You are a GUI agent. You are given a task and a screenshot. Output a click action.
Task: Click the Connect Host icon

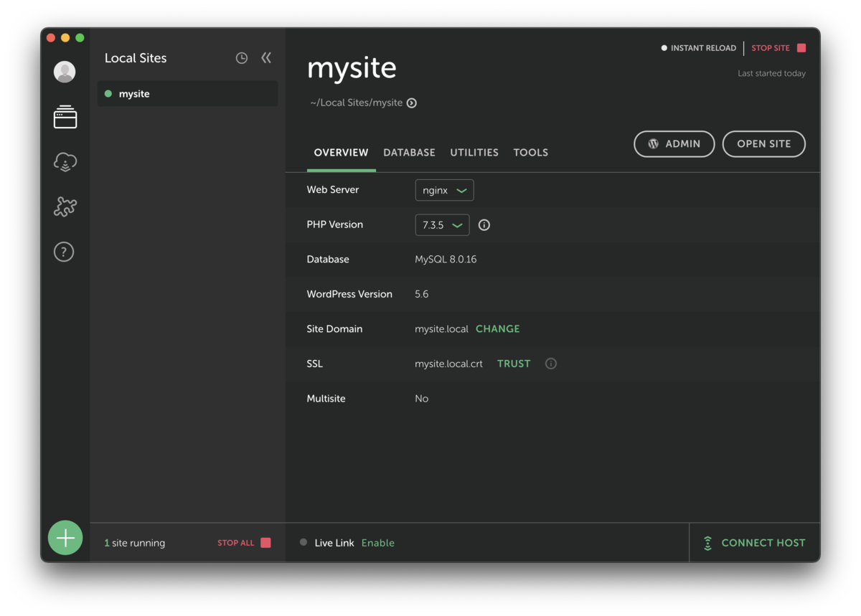pyautogui.click(x=707, y=543)
